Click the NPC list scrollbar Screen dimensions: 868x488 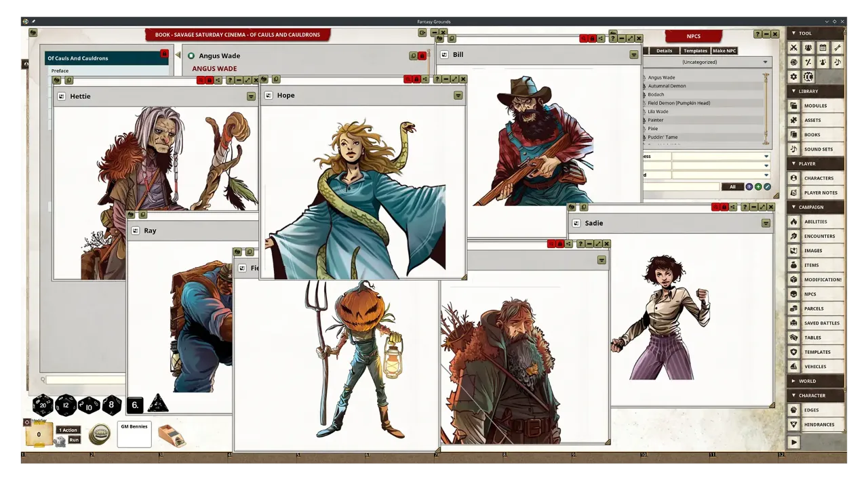click(766, 108)
